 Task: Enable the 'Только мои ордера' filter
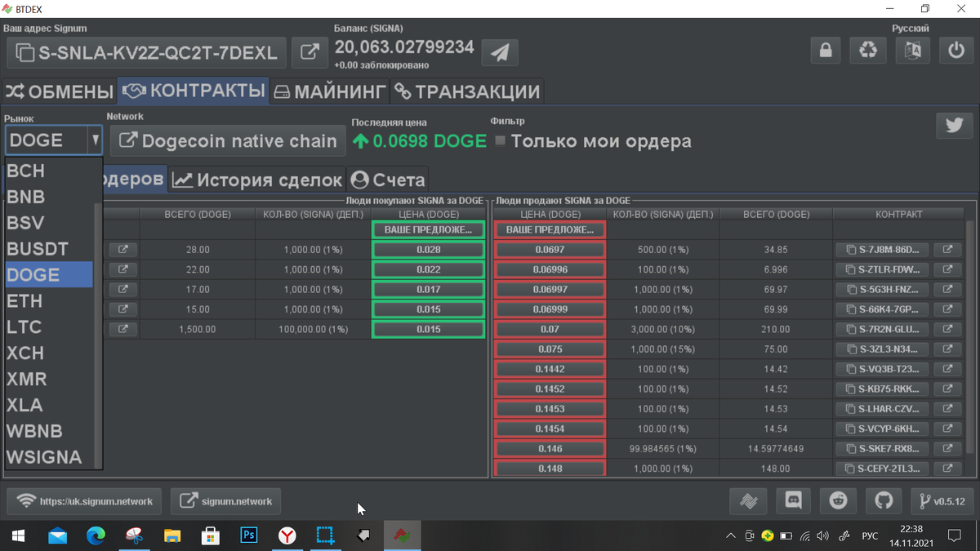click(501, 140)
